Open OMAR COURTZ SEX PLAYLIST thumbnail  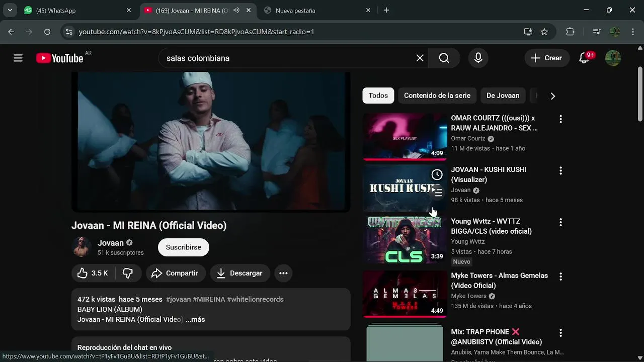405,137
